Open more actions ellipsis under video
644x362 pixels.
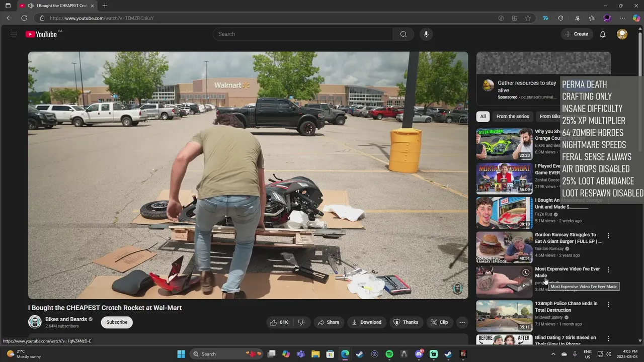[x=462, y=322]
